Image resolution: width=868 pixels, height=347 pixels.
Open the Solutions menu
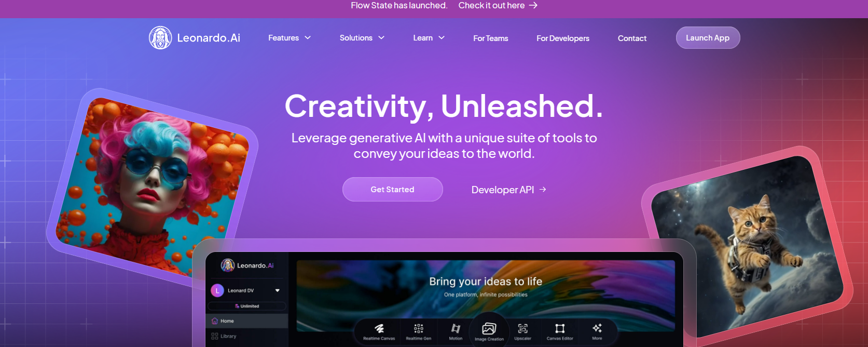pyautogui.click(x=362, y=38)
